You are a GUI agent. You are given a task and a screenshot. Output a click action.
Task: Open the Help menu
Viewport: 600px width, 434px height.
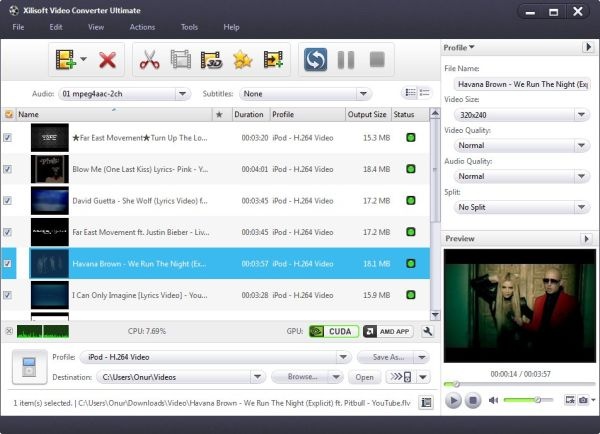[x=231, y=27]
